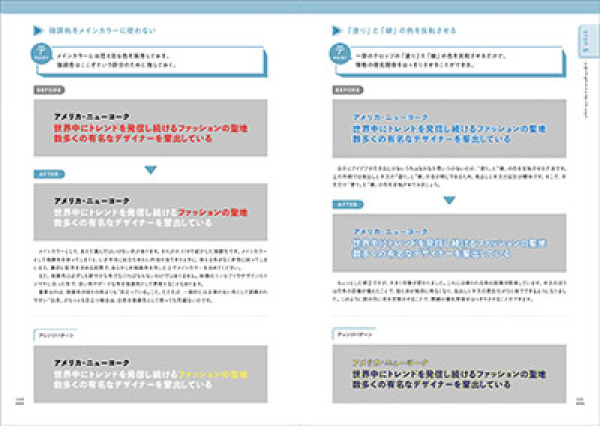Click the yellow ファッションの聖地 text in the left arrange example
This screenshot has width=600, height=426.
(213, 374)
